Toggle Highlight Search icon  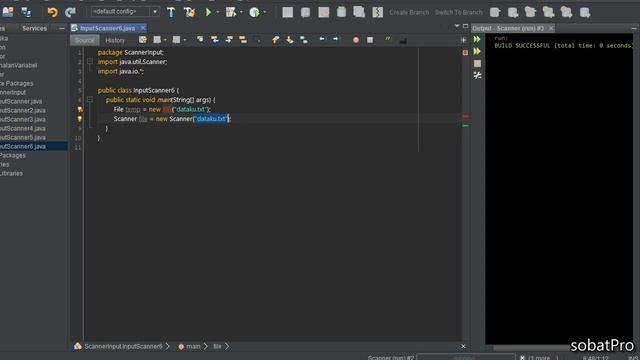(x=243, y=40)
